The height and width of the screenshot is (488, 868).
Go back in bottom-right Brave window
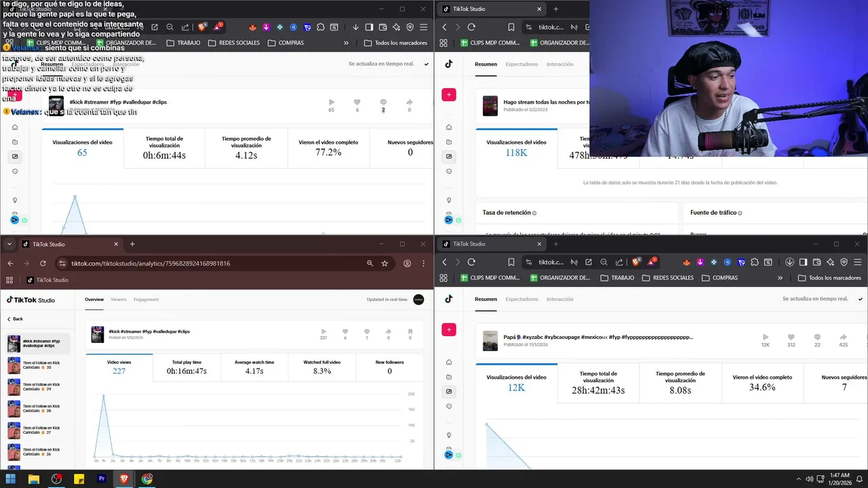tap(444, 262)
